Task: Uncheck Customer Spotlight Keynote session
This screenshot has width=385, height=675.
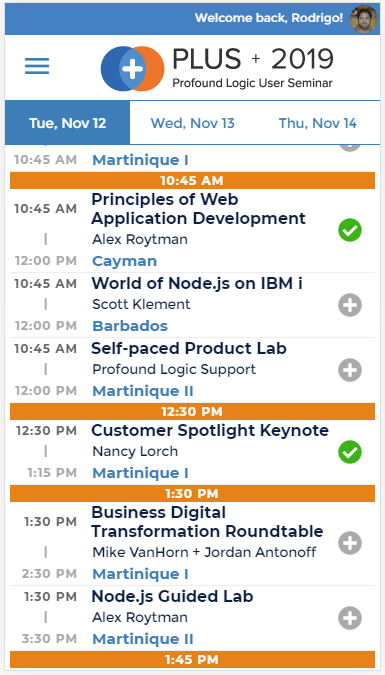Action: 350,452
